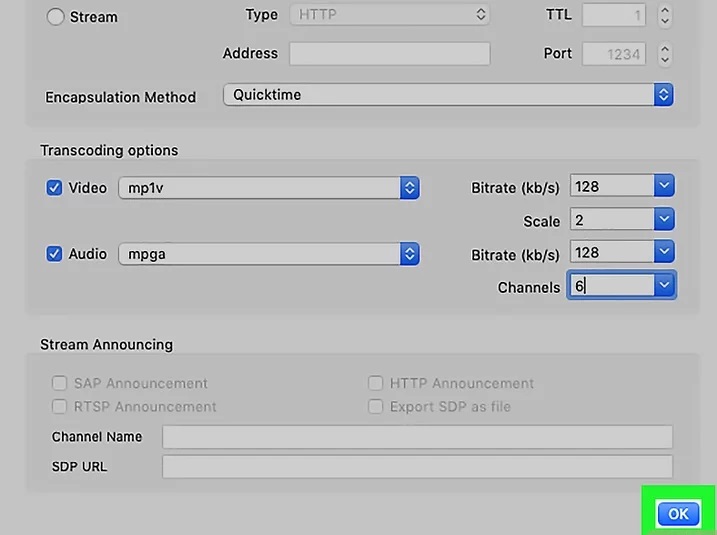The image size is (717, 535).
Task: Click the stream Address text field
Action: (389, 54)
